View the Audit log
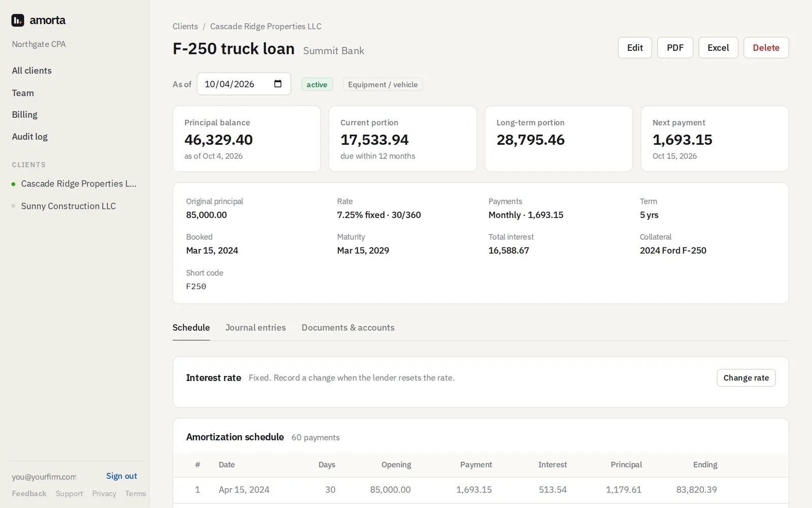The width and height of the screenshot is (812, 508). pos(30,137)
